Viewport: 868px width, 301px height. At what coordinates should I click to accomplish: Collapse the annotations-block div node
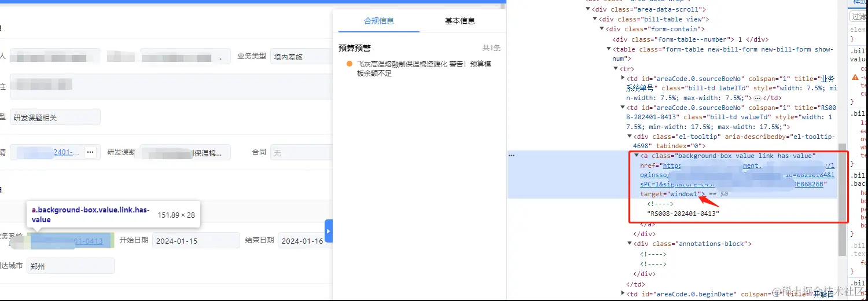(630, 244)
